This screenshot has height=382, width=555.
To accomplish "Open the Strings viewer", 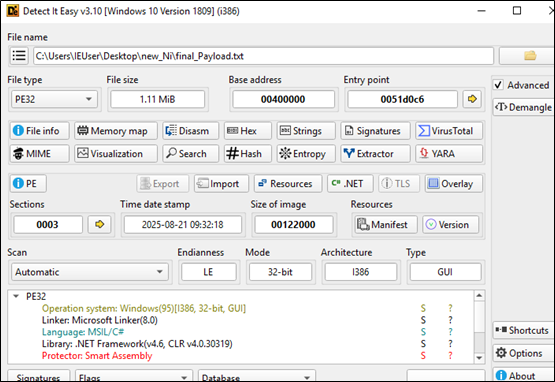I will tap(306, 131).
